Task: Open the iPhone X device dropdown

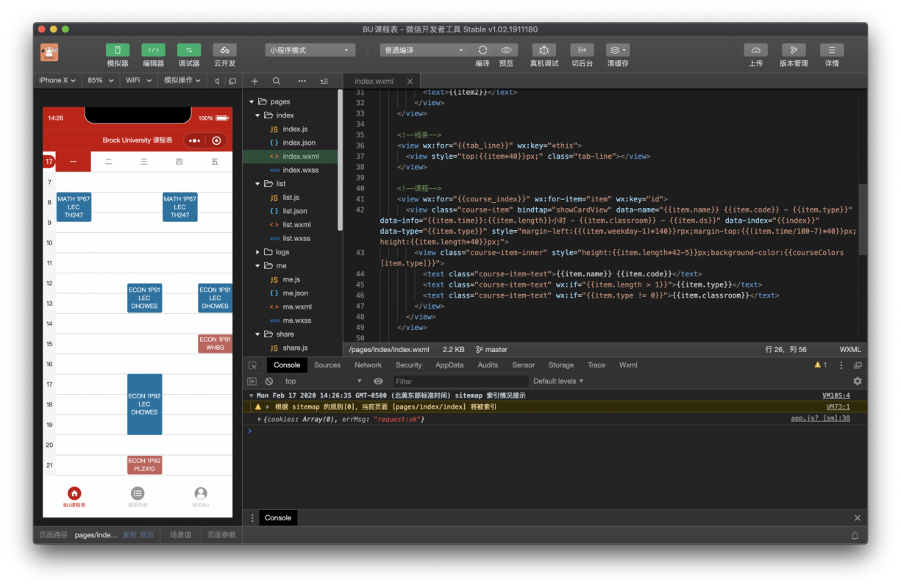Action: click(x=57, y=80)
